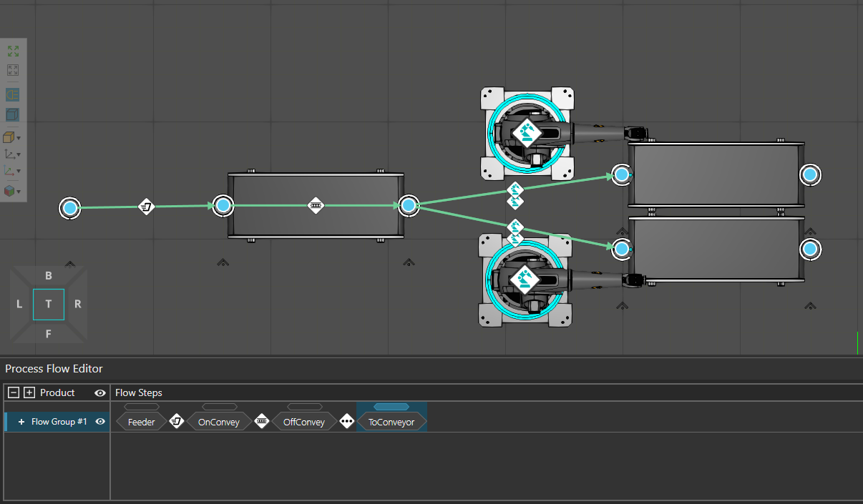Toggle the headlight lighting icon
The height and width of the screenshot is (504, 863).
(x=13, y=95)
